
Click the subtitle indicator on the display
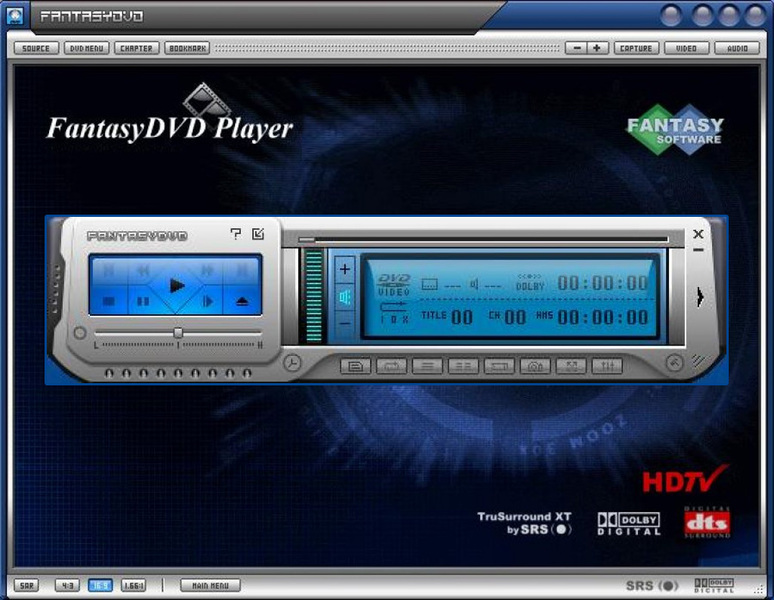pyautogui.click(x=429, y=284)
